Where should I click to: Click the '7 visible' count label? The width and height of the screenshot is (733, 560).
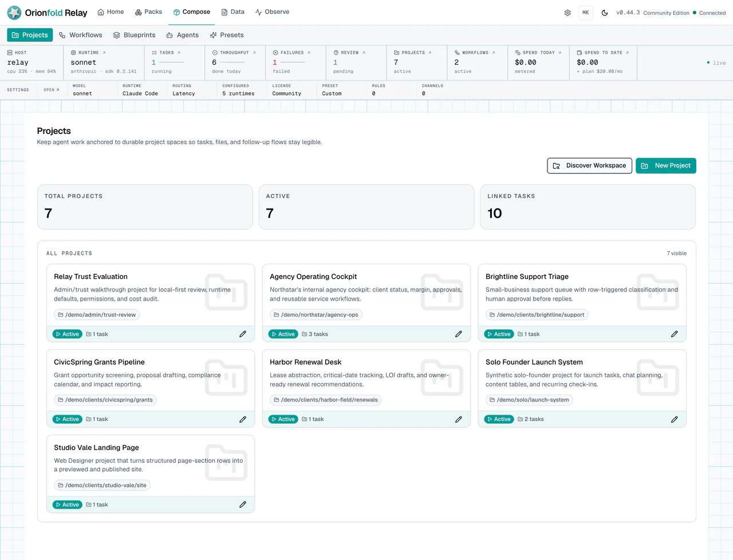click(x=676, y=253)
